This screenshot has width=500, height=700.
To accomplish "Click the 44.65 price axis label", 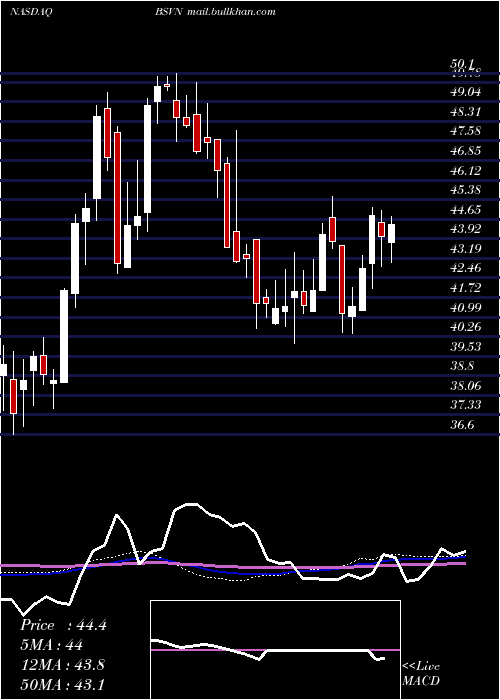I will click(x=466, y=209).
